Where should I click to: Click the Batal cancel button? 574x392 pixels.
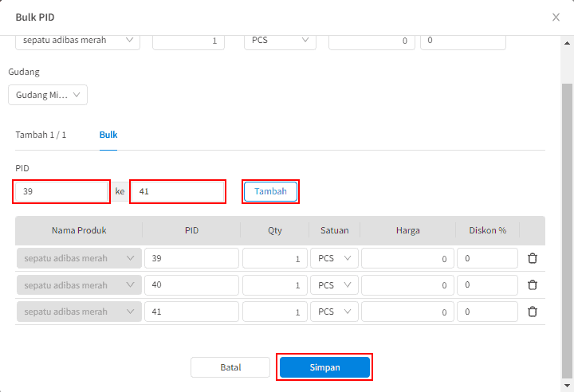coord(230,367)
